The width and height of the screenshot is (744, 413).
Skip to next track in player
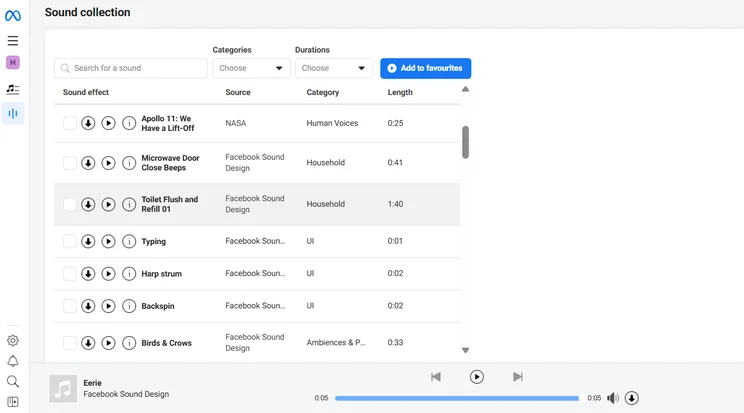pyautogui.click(x=518, y=377)
